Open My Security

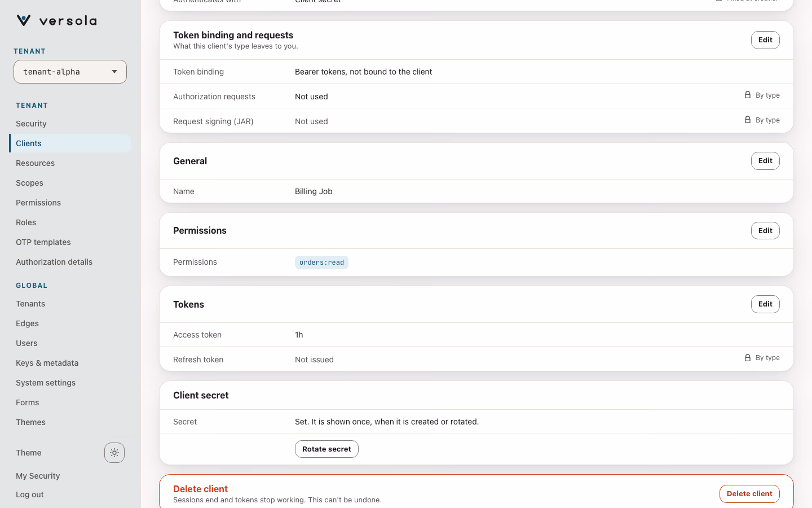[x=38, y=476]
